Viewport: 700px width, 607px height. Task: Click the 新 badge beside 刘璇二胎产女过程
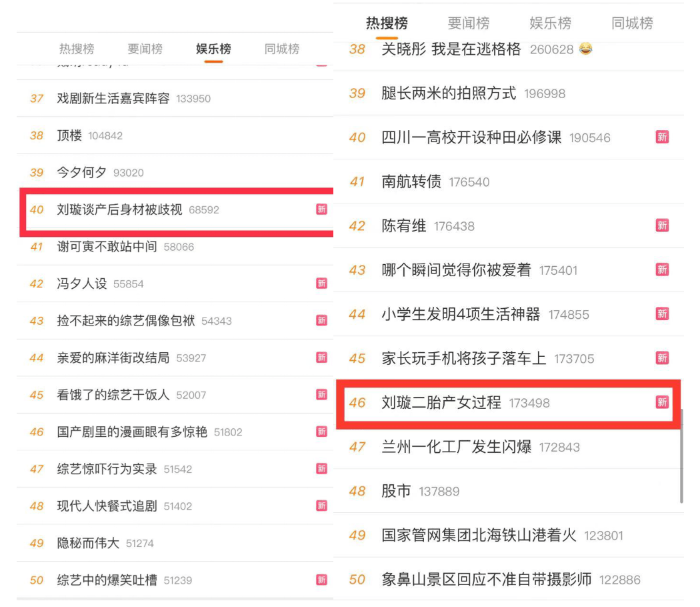tap(662, 402)
